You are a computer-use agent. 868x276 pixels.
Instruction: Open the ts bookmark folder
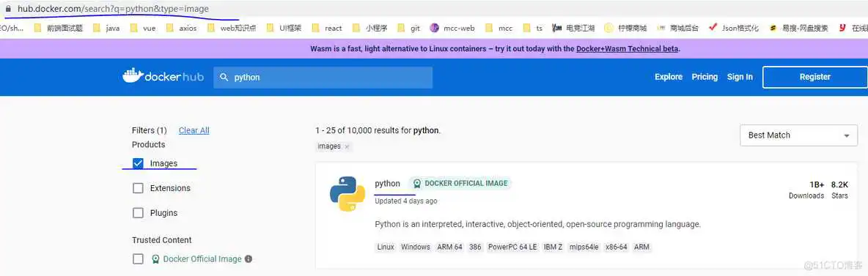[532, 29]
